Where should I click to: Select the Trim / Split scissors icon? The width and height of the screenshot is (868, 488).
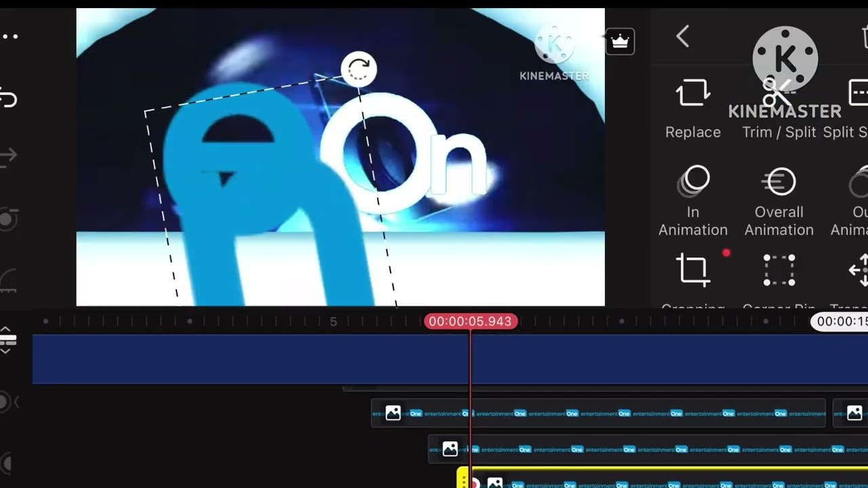[x=778, y=93]
